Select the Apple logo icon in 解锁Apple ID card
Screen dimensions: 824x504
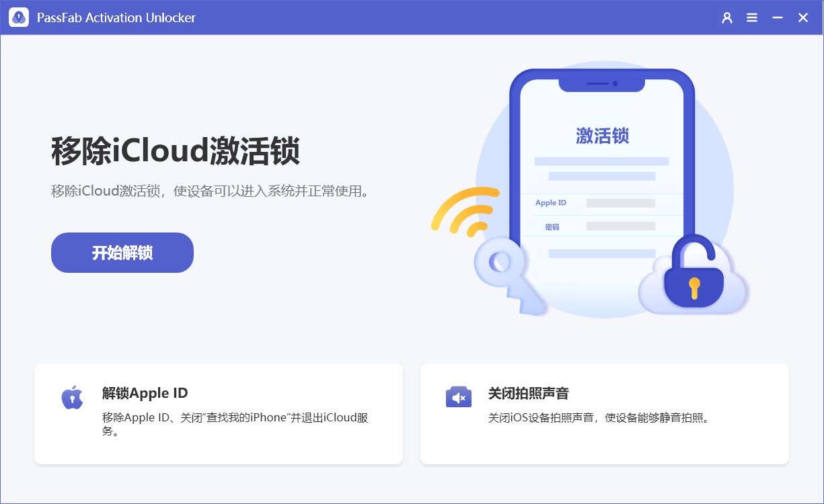pyautogui.click(x=72, y=397)
